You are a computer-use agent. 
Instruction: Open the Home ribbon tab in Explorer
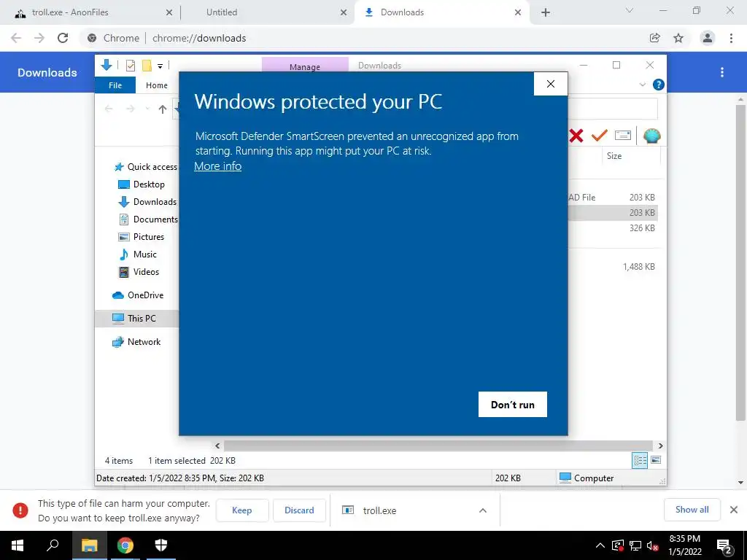(x=157, y=85)
